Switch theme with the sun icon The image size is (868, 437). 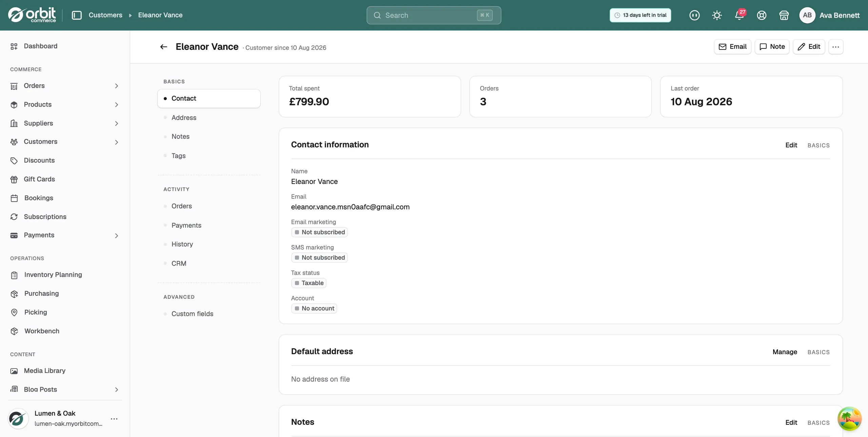tap(717, 15)
